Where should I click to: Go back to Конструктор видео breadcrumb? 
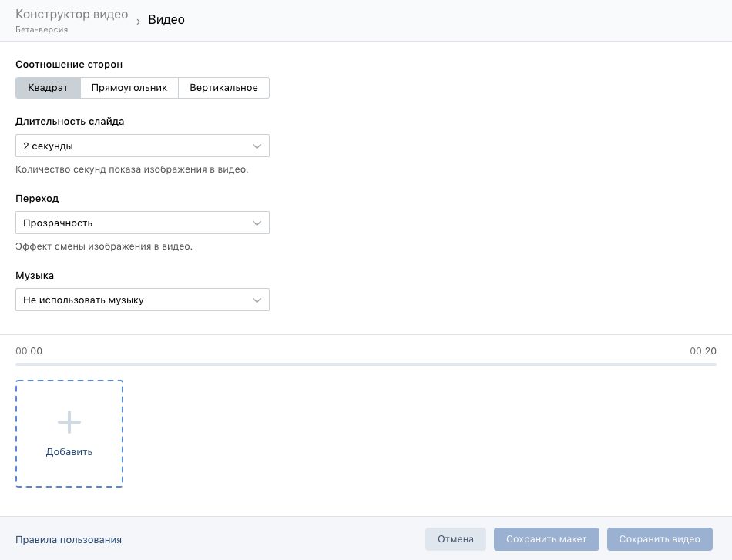[x=72, y=15]
